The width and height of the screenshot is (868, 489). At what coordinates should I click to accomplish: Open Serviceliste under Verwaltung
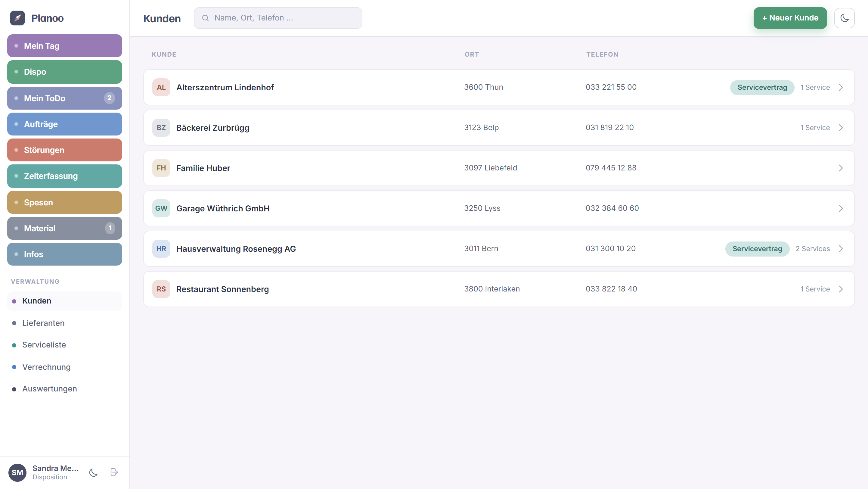click(65, 345)
